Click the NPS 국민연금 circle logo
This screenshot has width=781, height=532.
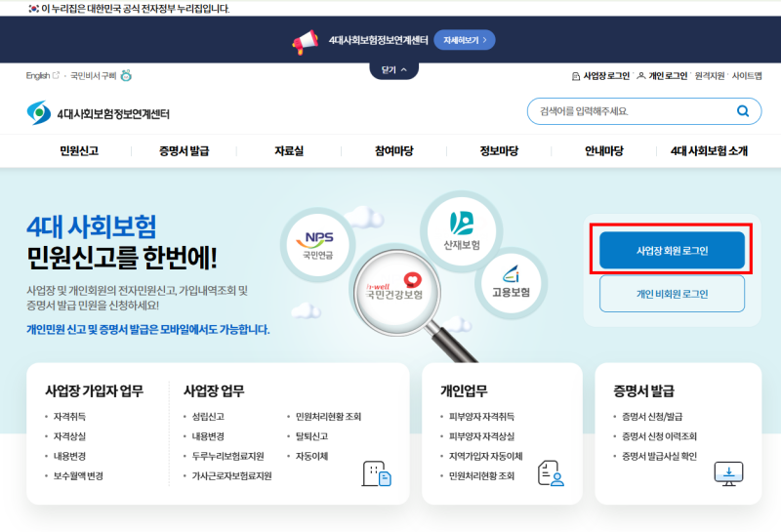(x=318, y=245)
